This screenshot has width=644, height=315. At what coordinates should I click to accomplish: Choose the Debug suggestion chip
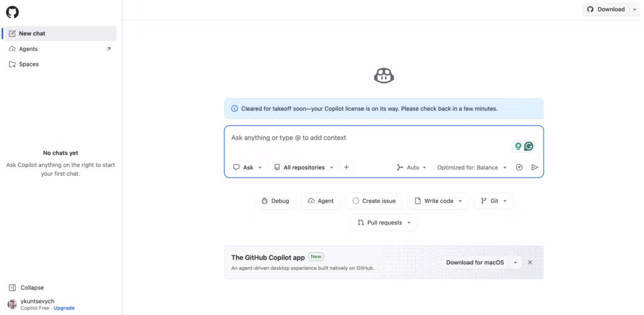pos(275,201)
